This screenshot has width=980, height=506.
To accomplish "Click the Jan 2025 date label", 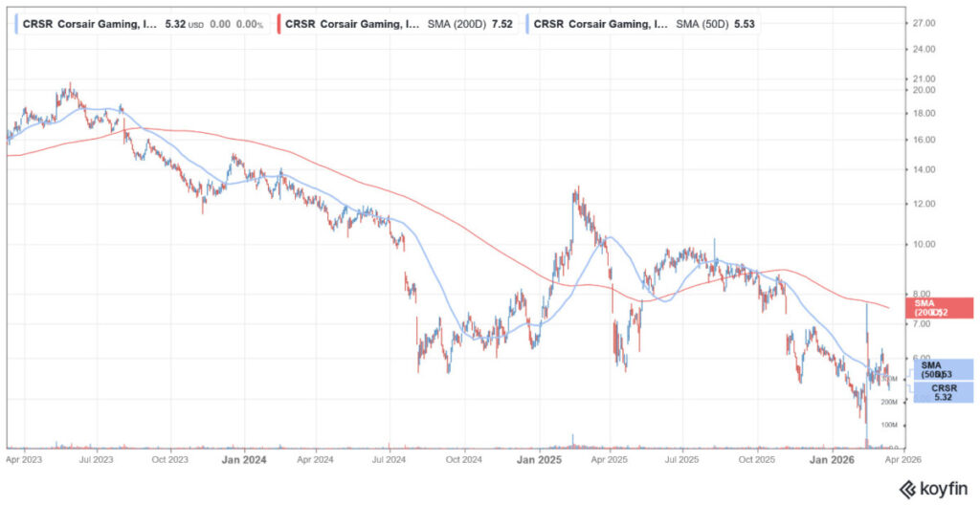I will [537, 459].
